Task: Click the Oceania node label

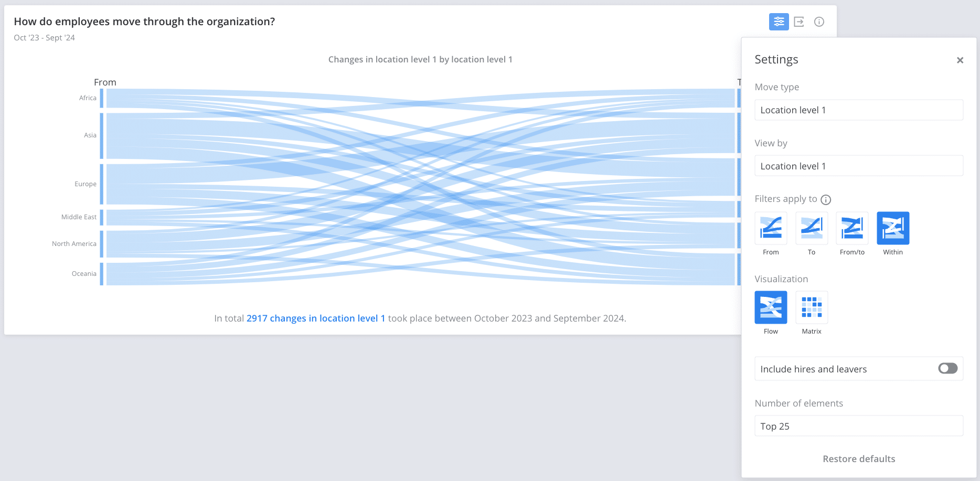Action: point(84,273)
